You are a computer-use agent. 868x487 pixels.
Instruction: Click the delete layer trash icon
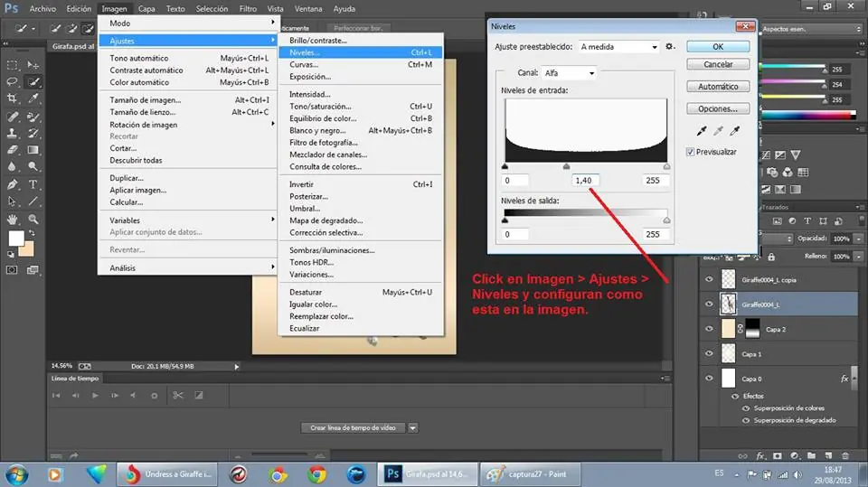(x=845, y=455)
